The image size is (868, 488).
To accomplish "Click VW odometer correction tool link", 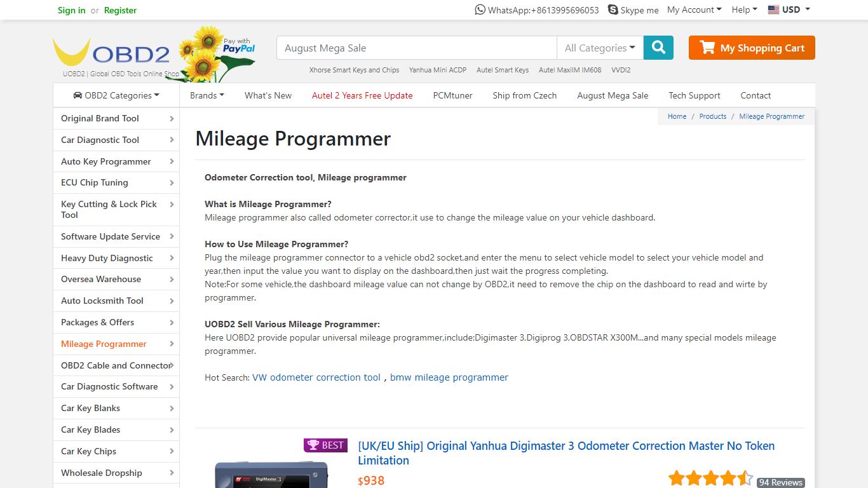I will click(316, 377).
